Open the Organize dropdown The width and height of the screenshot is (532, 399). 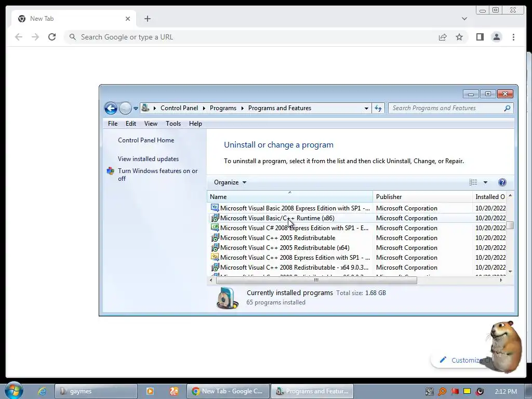tap(230, 182)
